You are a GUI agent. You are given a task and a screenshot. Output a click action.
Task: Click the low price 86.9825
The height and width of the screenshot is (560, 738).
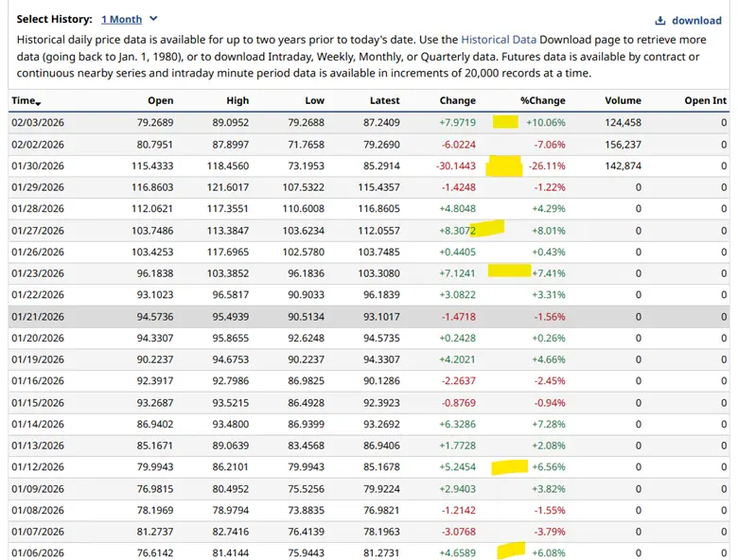[306, 380]
